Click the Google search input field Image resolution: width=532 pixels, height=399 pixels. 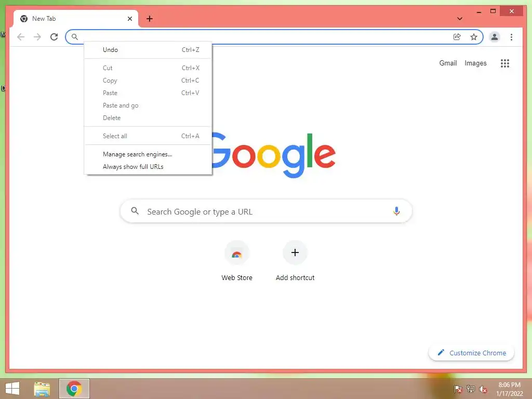tap(266, 211)
